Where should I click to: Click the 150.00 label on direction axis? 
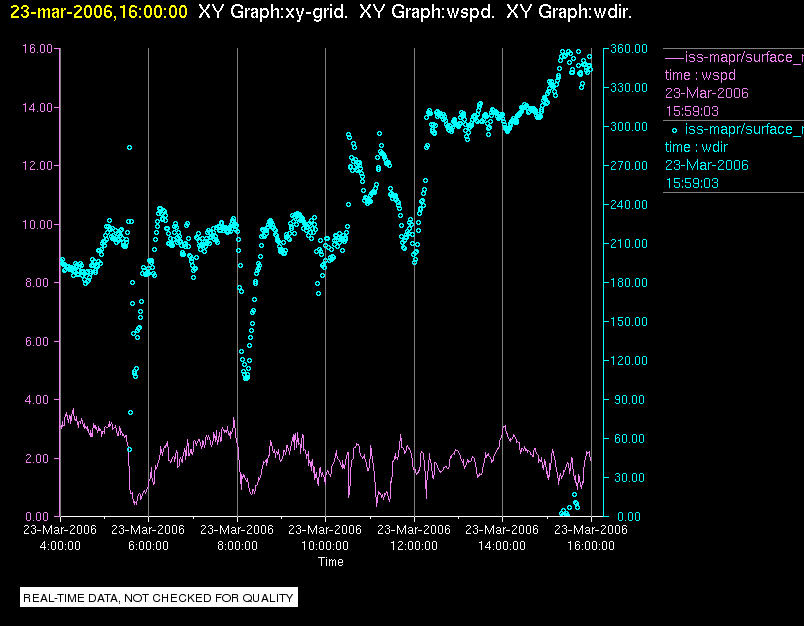[x=629, y=321]
